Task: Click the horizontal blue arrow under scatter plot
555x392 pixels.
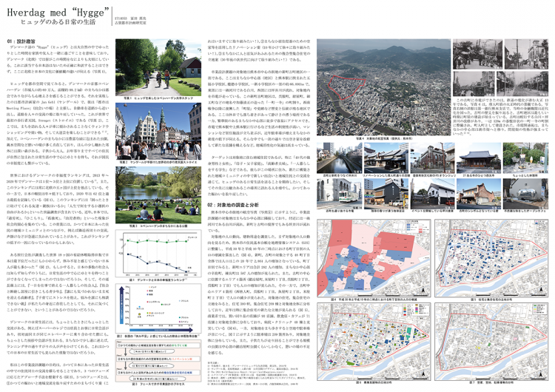Action: (x=163, y=330)
